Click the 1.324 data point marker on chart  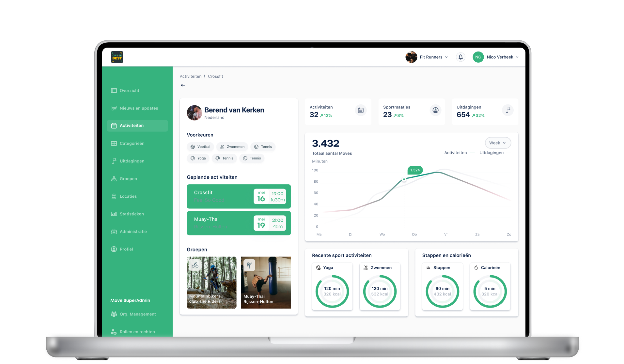(404, 179)
